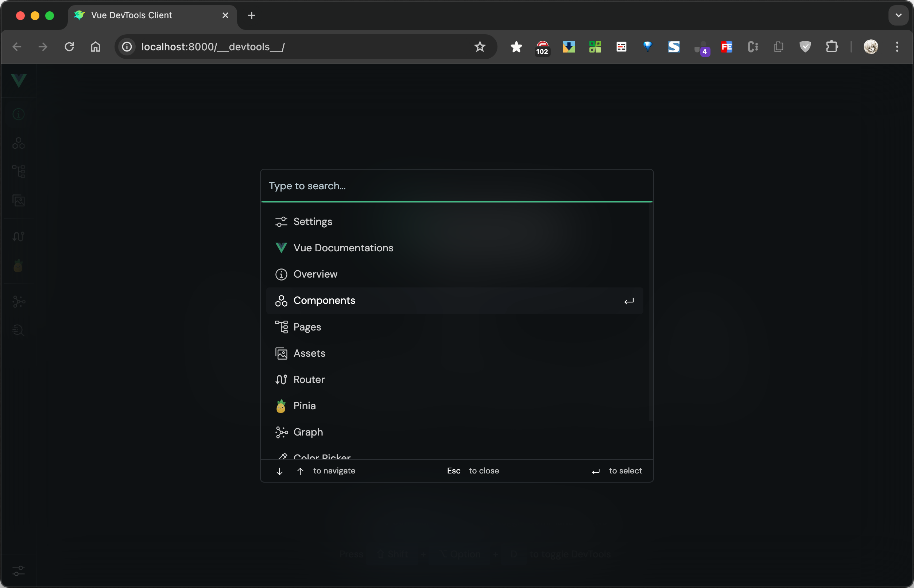Select Overview in the command palette

pyautogui.click(x=315, y=274)
